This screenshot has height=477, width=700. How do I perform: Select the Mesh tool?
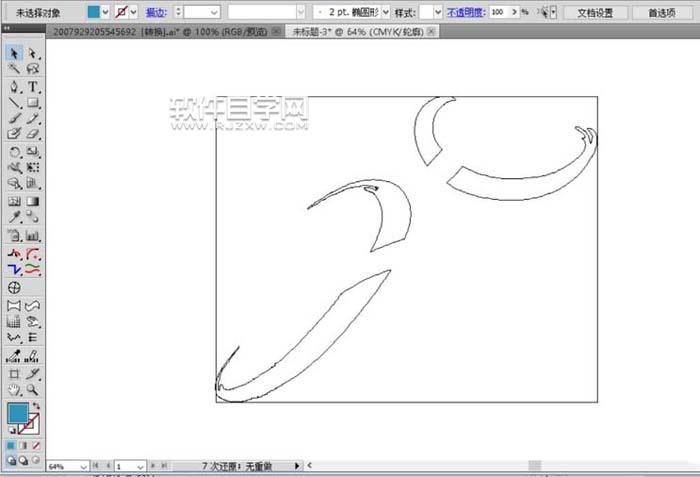[14, 201]
